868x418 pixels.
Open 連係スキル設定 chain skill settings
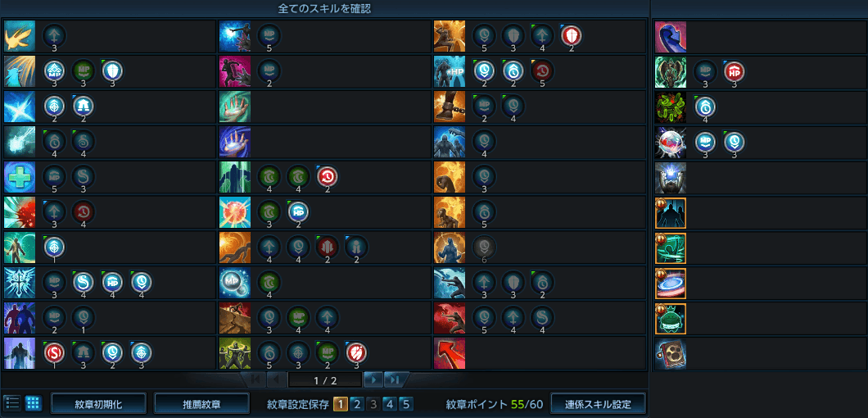[598, 403]
